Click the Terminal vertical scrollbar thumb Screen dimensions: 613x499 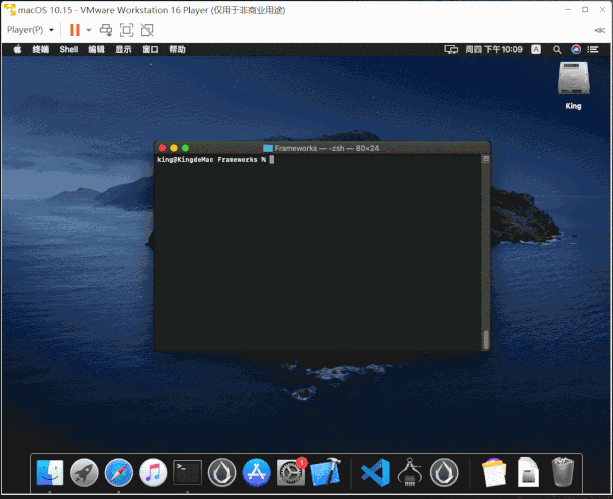pyautogui.click(x=486, y=340)
